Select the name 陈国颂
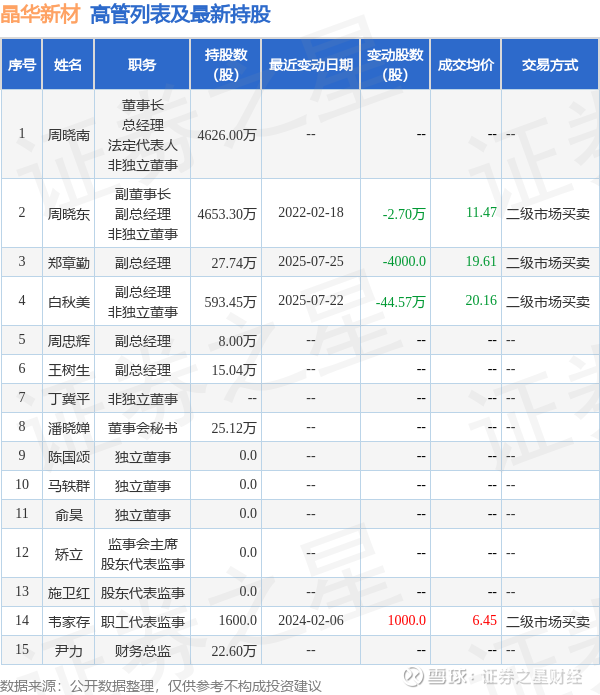This screenshot has width=600, height=695. [x=69, y=457]
